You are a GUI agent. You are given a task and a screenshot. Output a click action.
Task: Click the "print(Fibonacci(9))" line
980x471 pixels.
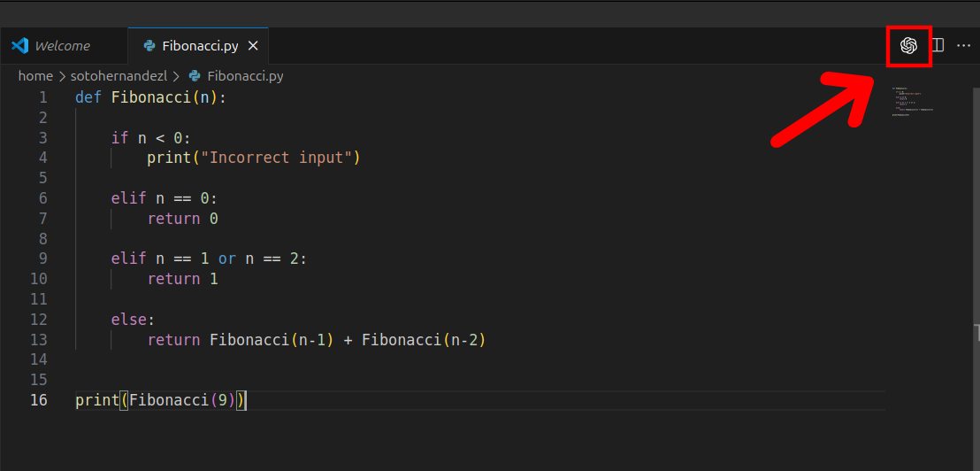pos(161,400)
